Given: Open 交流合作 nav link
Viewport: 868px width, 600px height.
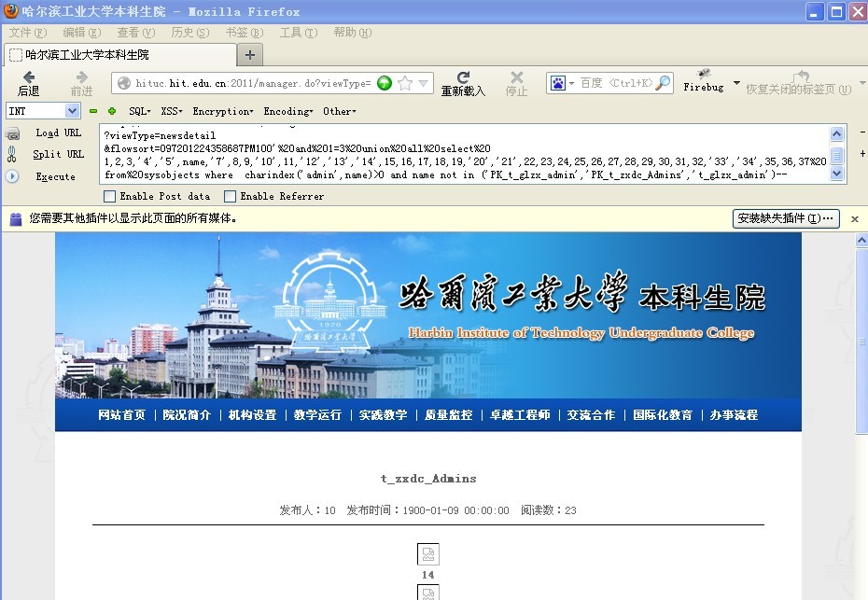Looking at the screenshot, I should tap(591, 415).
